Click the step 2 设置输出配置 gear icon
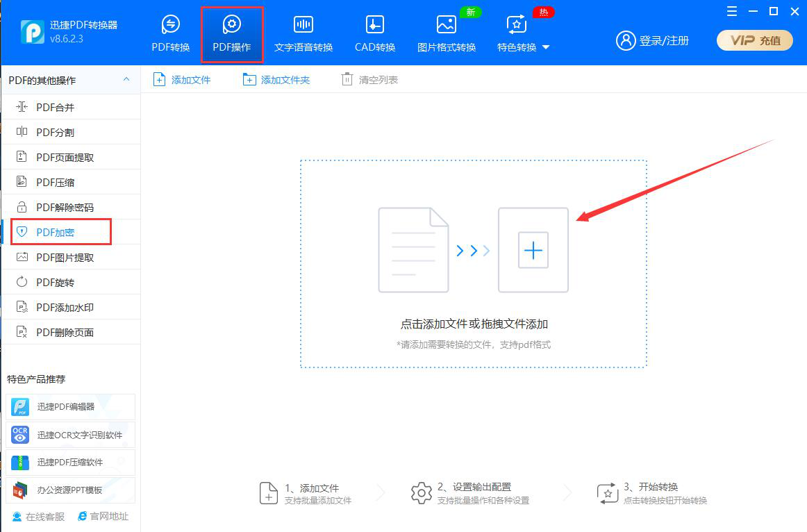 click(421, 493)
